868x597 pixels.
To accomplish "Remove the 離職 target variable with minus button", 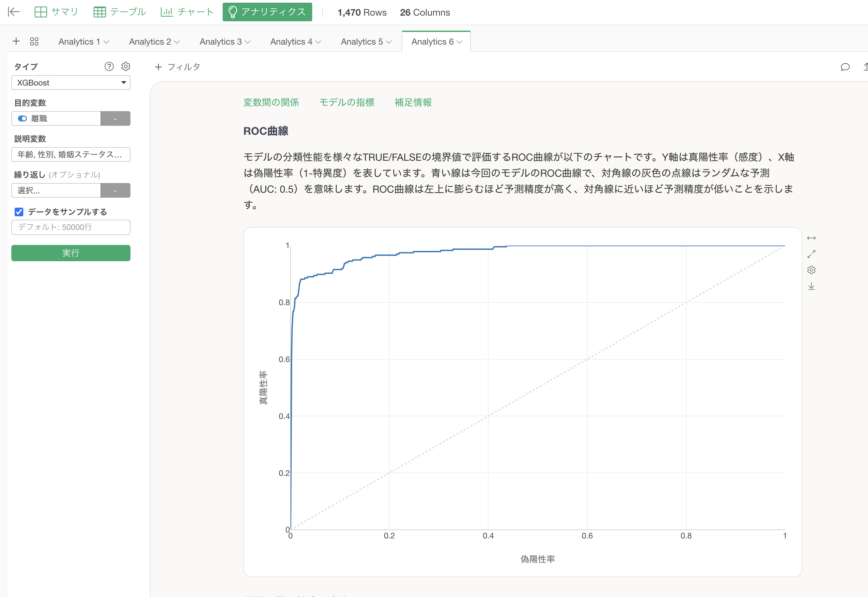I will pyautogui.click(x=115, y=118).
